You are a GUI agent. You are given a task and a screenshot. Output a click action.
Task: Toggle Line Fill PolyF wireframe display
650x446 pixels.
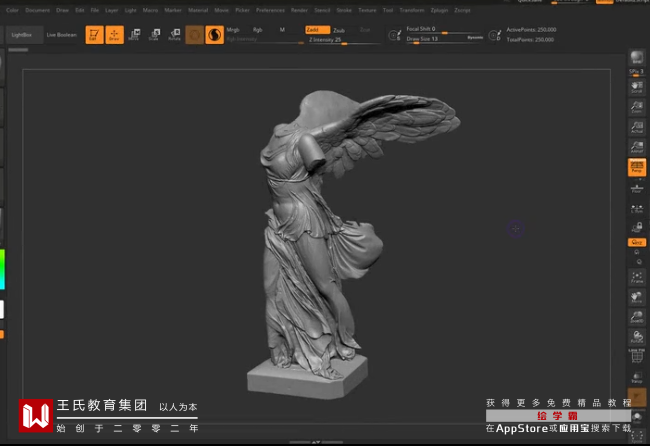637,356
